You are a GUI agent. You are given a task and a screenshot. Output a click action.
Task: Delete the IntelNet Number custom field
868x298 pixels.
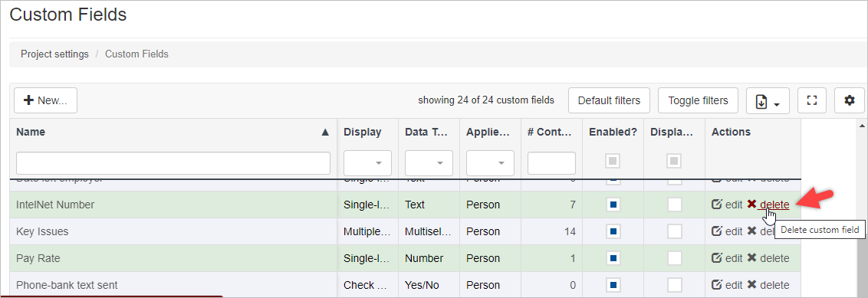pos(768,205)
